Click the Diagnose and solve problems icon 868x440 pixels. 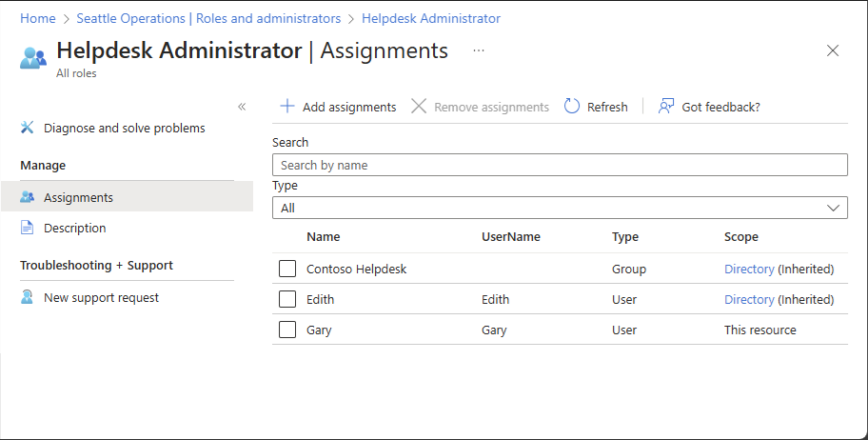(x=27, y=128)
